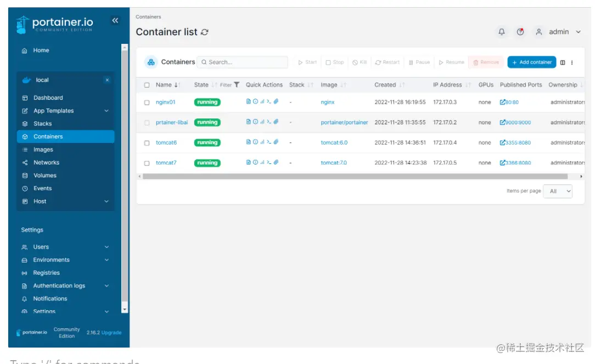This screenshot has width=595, height=364.
Task: Open logs for the nginx01 container
Action: 249,101
